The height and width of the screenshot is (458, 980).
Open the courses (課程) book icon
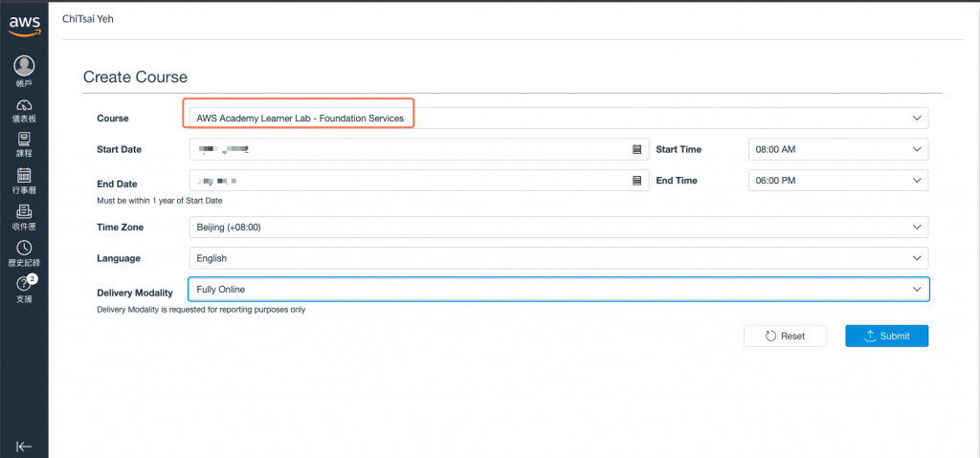[x=24, y=144]
